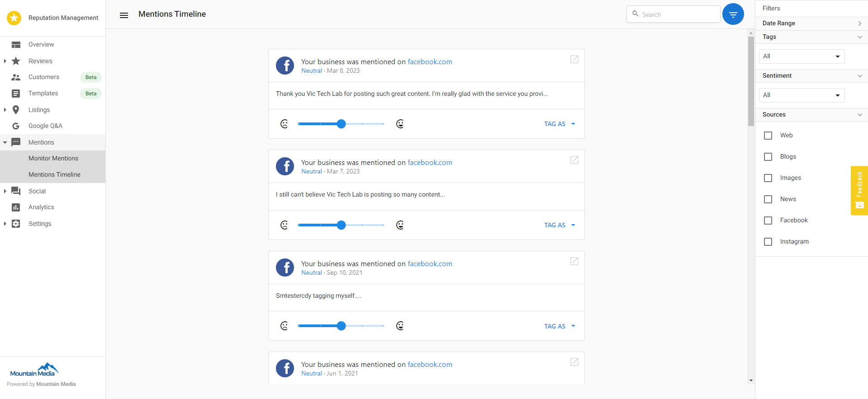Enable the Blogs source filter
Image resolution: width=868 pixels, height=399 pixels.
[x=768, y=157]
